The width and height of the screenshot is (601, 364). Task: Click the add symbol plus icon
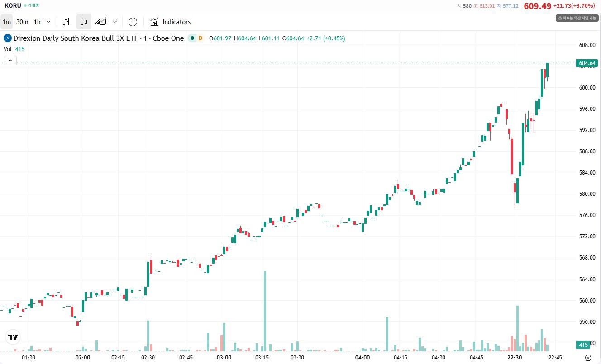[133, 22]
